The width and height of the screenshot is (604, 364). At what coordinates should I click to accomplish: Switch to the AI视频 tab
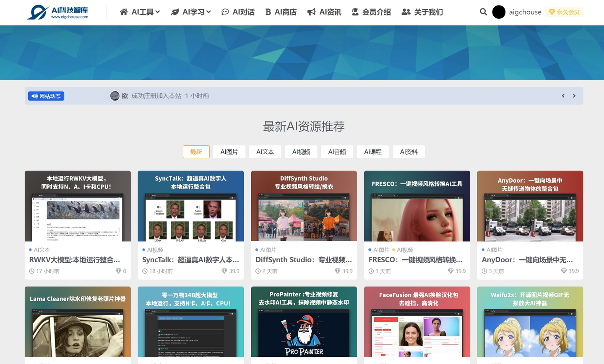tap(301, 152)
